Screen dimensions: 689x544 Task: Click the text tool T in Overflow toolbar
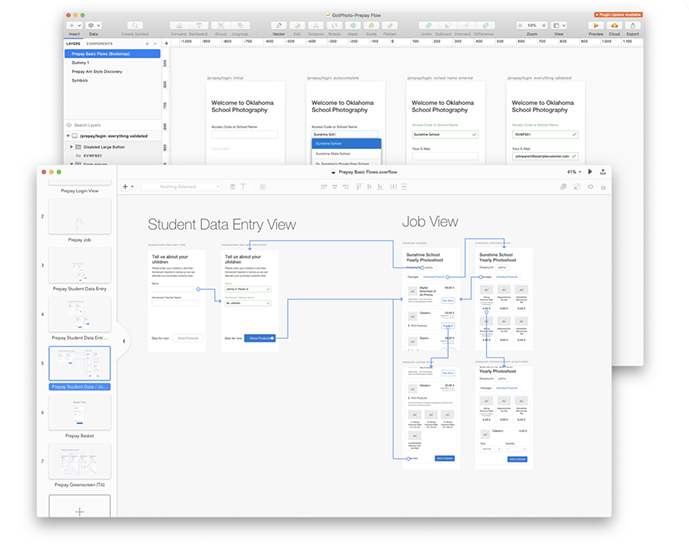[x=243, y=187]
